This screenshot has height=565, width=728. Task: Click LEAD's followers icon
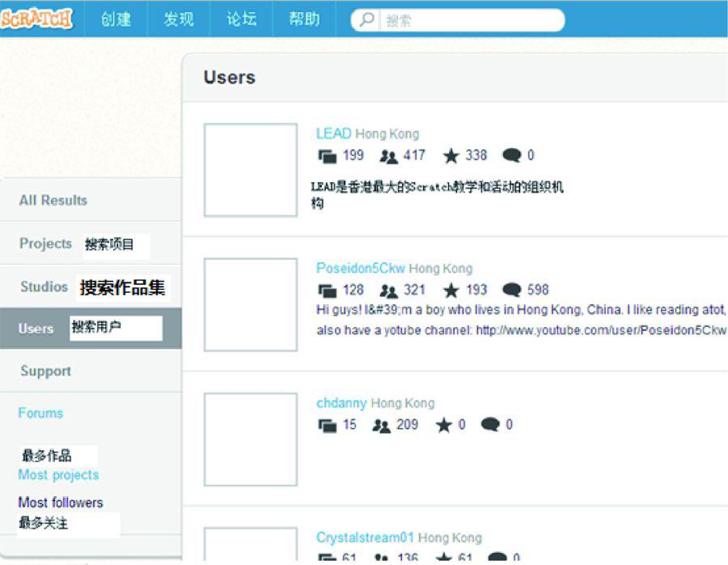[389, 156]
